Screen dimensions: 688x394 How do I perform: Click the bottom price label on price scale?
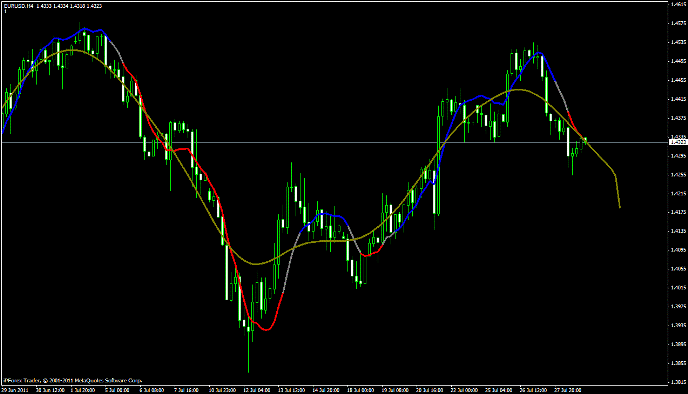(678, 382)
